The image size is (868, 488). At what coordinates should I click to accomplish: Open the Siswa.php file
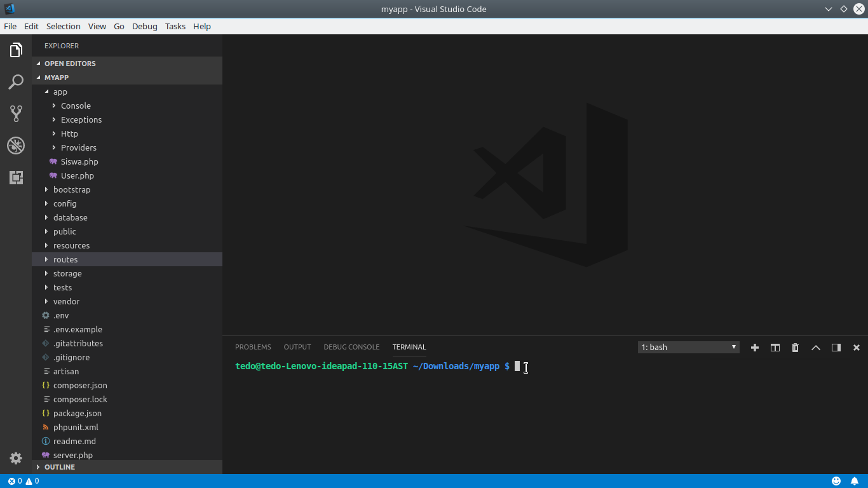point(127,161)
